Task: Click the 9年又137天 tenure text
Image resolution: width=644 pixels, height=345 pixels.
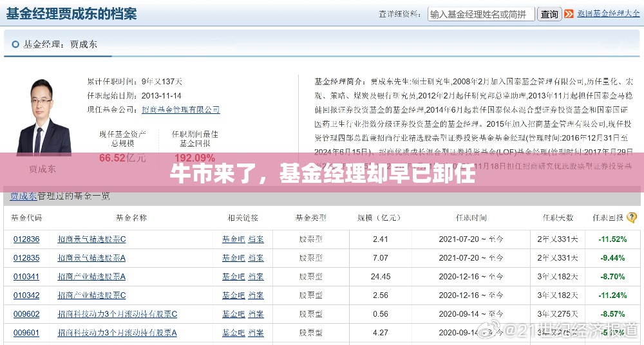Action: 162,82
